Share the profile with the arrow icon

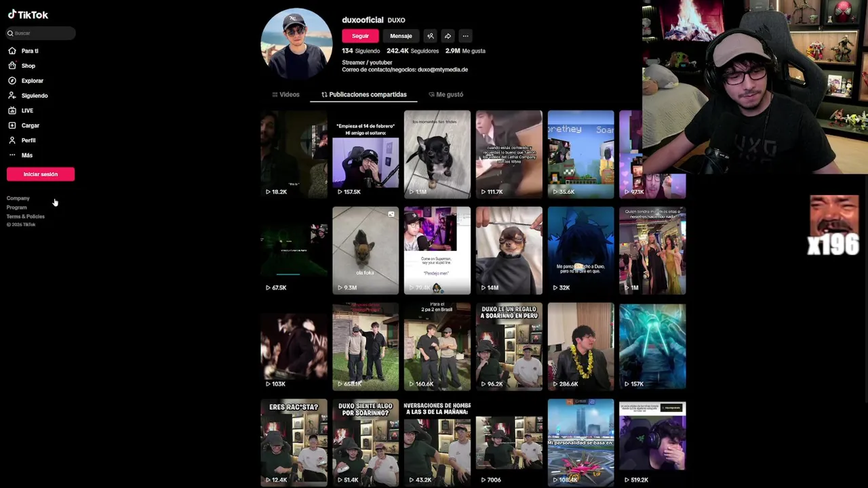(448, 36)
